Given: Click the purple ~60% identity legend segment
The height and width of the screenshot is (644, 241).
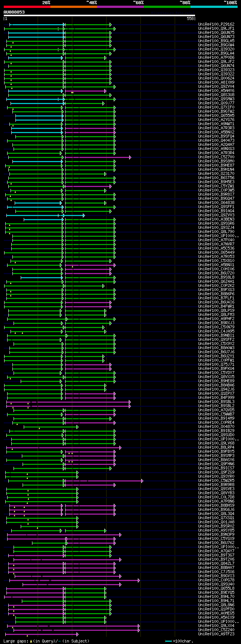Looking at the screenshot, I should (x=120, y=6).
